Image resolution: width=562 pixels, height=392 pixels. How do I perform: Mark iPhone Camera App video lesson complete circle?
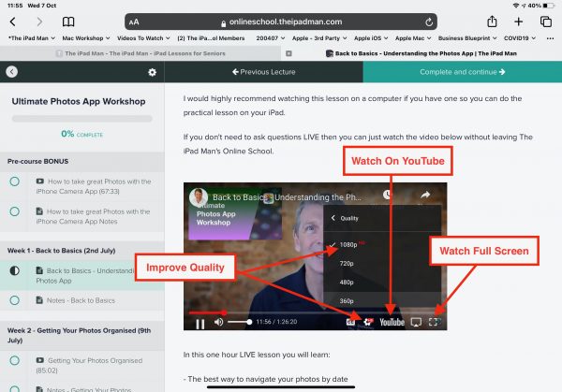[x=15, y=181]
